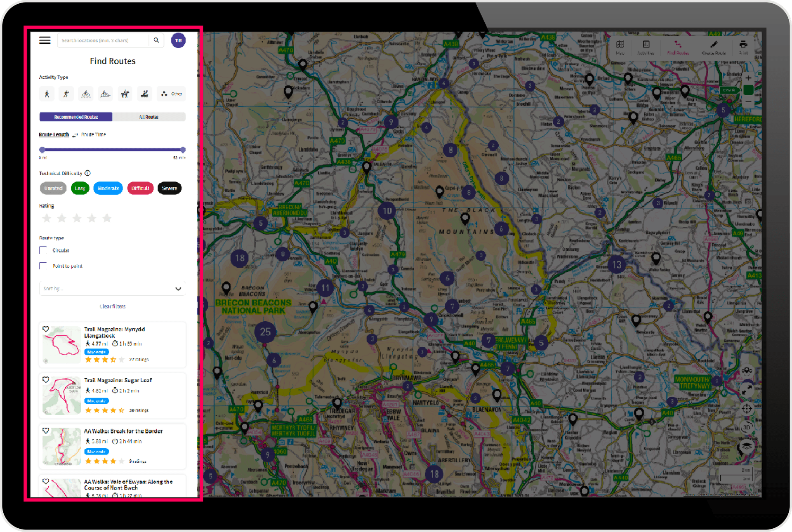Open the Print tool
The image size is (792, 532).
coord(743,47)
